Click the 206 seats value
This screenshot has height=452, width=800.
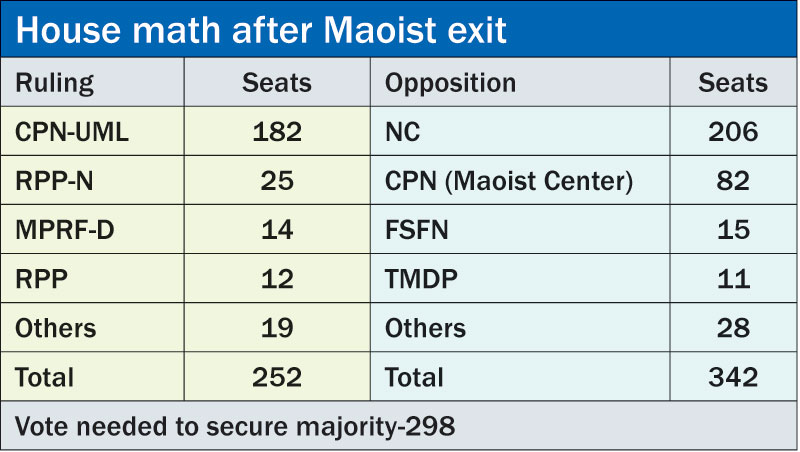[x=732, y=132]
